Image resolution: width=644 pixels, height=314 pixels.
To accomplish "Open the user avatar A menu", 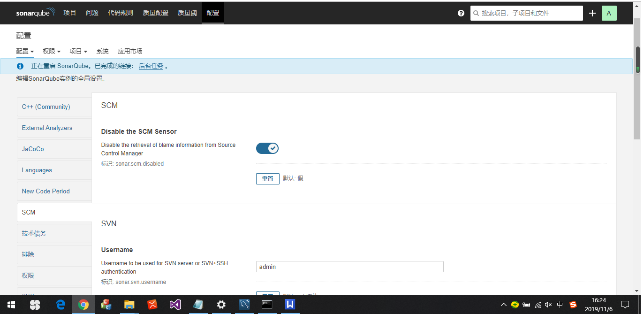I will coord(609,13).
